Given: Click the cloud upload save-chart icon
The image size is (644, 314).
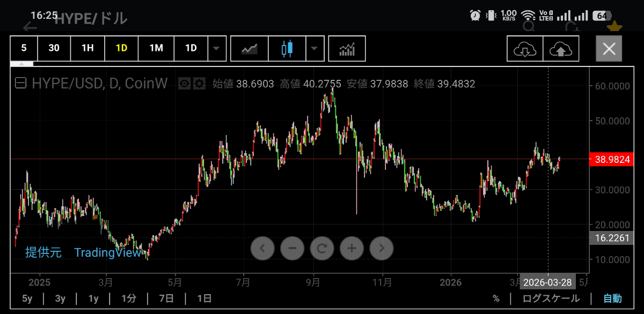Looking at the screenshot, I should pos(561,49).
